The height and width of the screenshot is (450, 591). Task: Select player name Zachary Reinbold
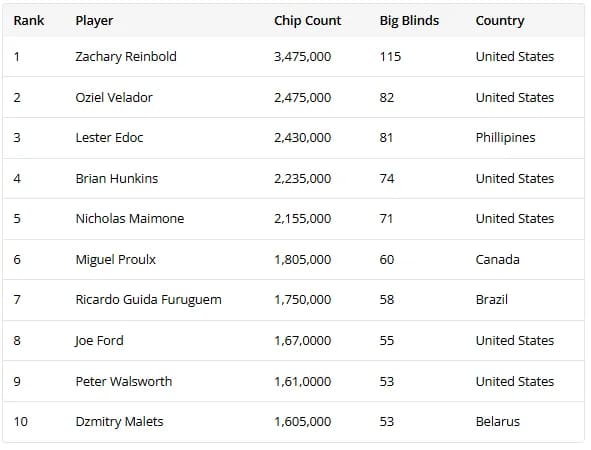coord(126,57)
